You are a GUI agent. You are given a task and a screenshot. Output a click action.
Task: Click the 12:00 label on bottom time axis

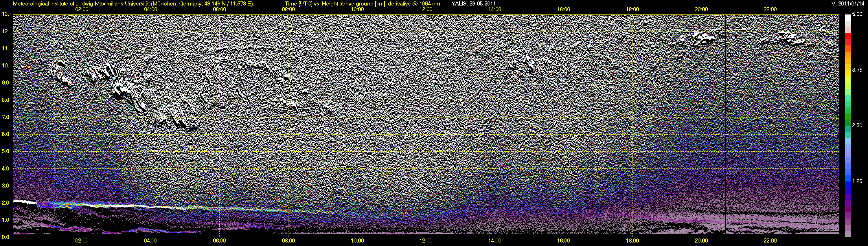(x=426, y=241)
